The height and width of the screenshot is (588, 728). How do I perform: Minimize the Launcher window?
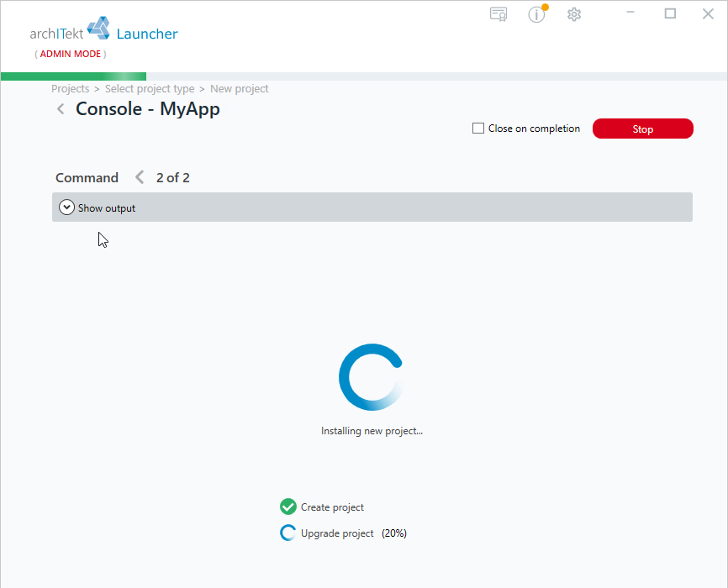tap(630, 13)
